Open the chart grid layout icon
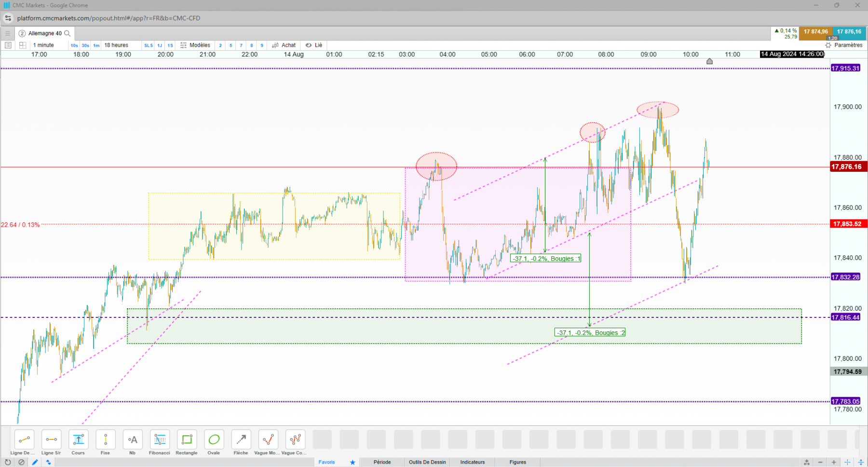Screen dimensions: 868x467 (x=22, y=45)
